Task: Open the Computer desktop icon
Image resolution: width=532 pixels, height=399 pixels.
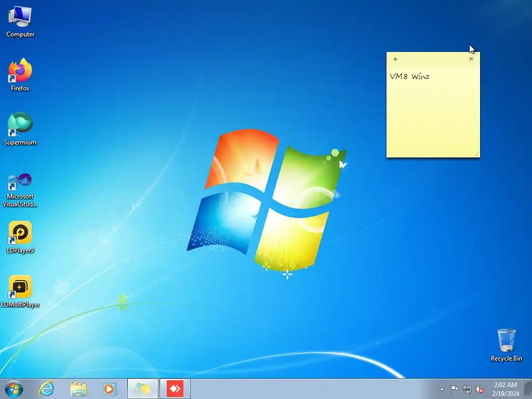Action: tap(20, 22)
